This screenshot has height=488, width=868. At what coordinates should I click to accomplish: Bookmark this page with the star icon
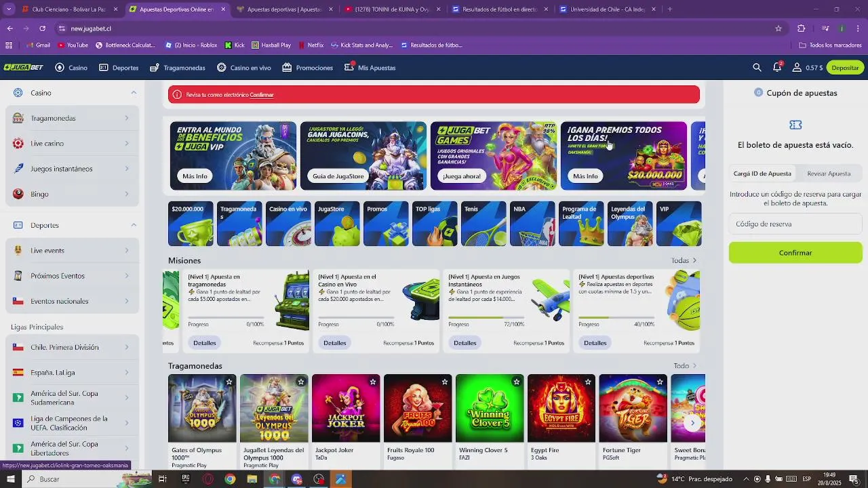(778, 28)
